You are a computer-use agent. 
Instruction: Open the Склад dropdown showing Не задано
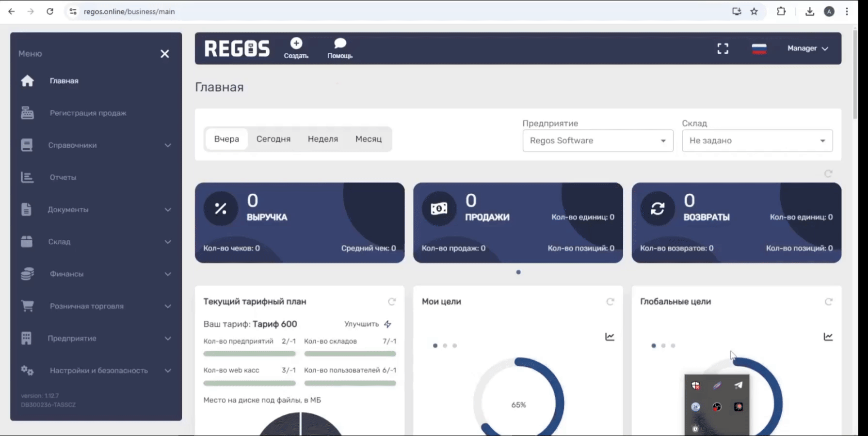[x=757, y=140]
